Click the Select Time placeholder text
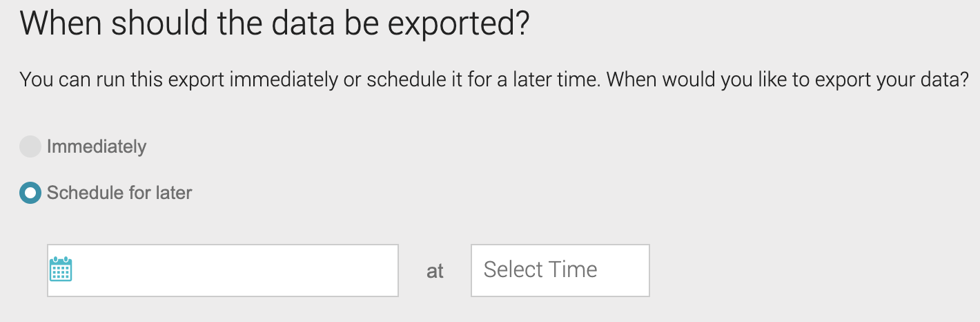Image resolution: width=980 pixels, height=322 pixels. point(540,269)
